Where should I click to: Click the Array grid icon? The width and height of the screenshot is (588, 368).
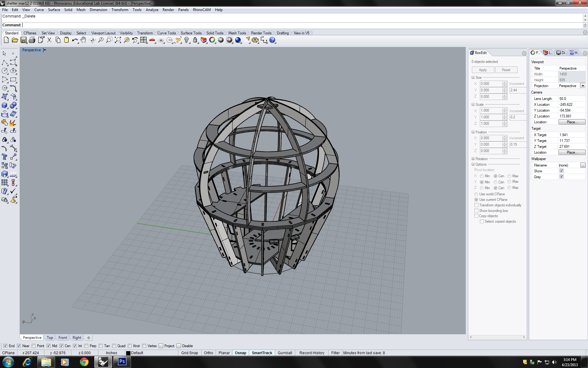tap(5, 183)
